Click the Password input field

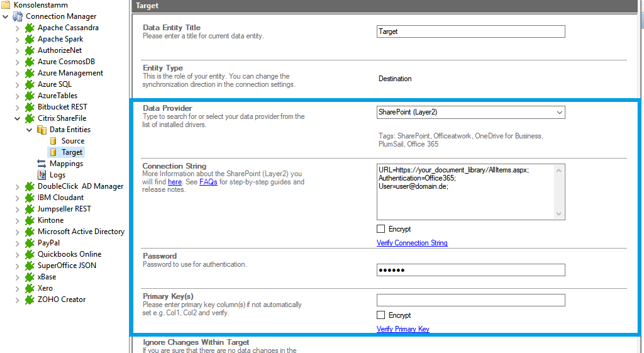click(470, 270)
